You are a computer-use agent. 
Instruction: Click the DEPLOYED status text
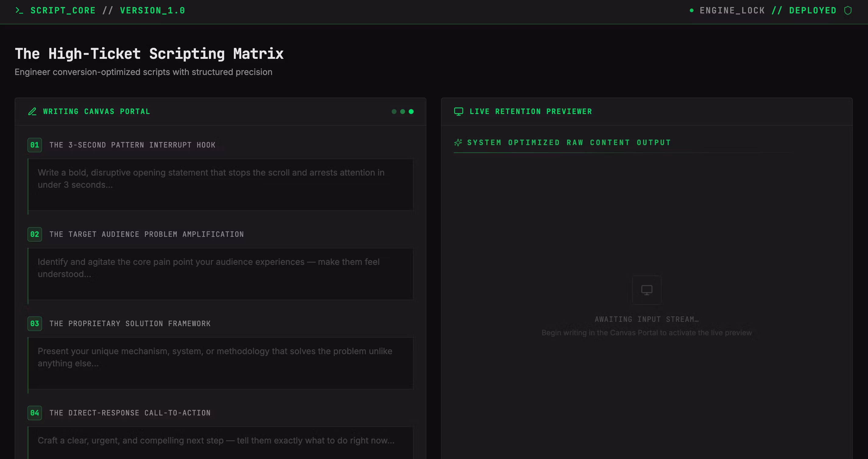(813, 10)
